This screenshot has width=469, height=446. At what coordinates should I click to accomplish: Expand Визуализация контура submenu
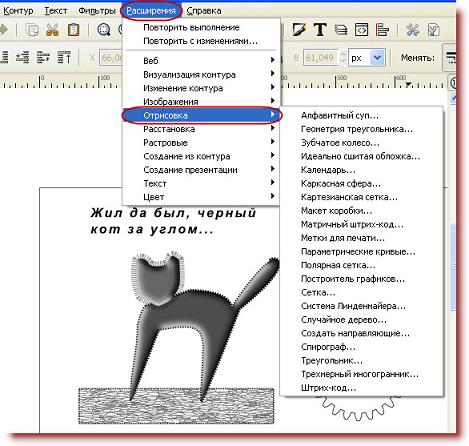tap(201, 74)
